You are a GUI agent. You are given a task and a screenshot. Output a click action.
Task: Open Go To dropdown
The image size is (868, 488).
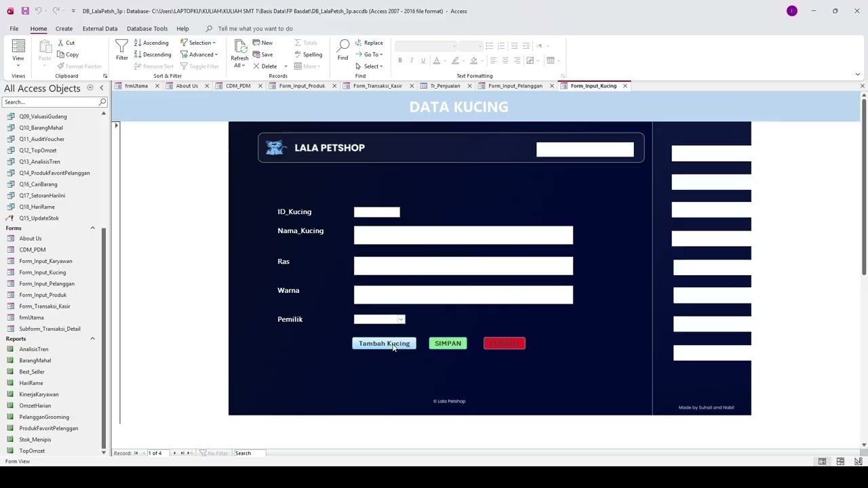click(368, 54)
